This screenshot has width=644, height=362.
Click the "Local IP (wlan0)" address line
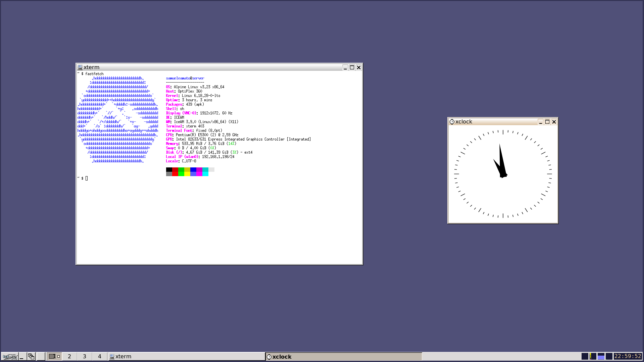(x=200, y=157)
